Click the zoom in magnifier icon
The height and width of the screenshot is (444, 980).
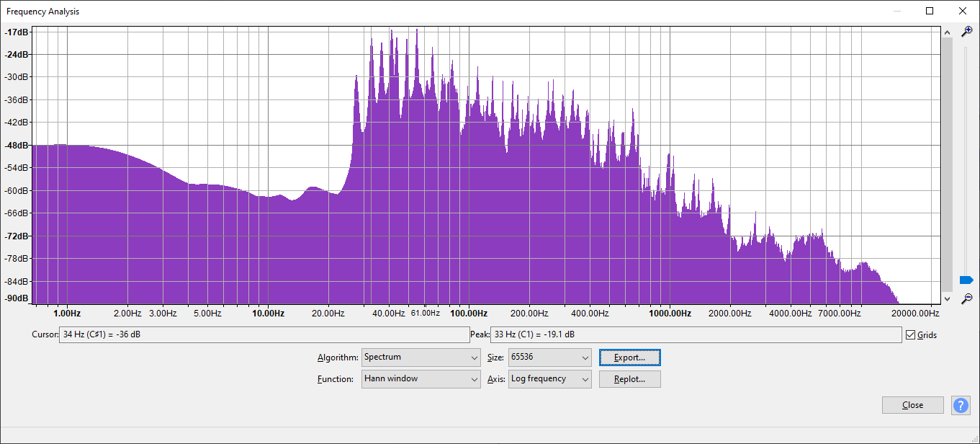coord(967,31)
